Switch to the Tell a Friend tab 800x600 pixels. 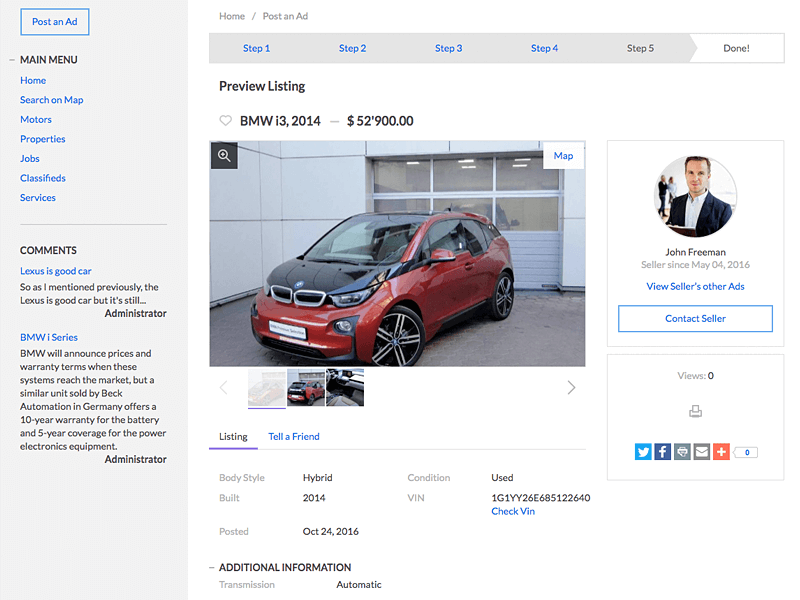pyautogui.click(x=294, y=437)
